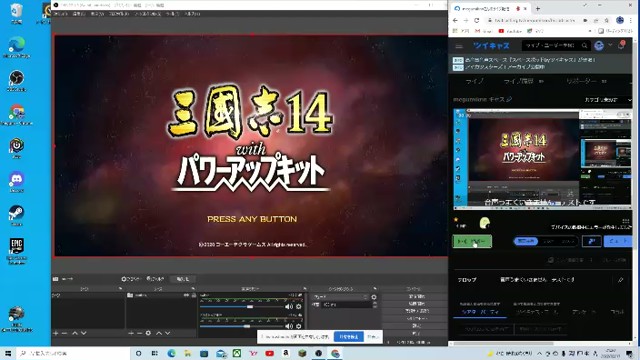Move the scene up in OBS scenes panel

[75, 333]
